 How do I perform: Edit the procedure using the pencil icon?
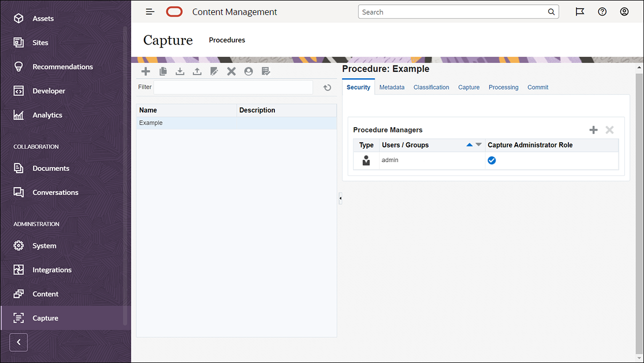coord(214,71)
